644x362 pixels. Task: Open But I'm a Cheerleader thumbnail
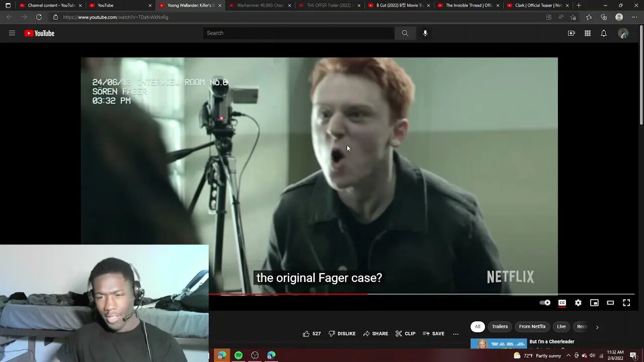[x=498, y=344]
